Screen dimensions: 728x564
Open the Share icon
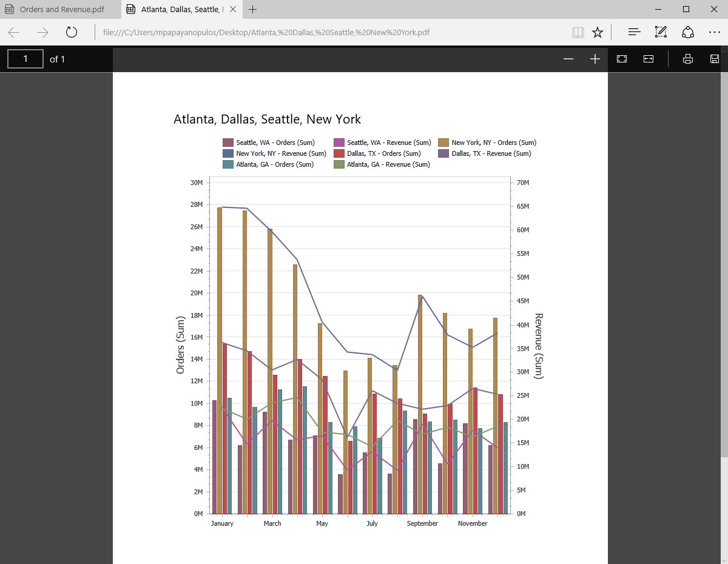click(688, 32)
